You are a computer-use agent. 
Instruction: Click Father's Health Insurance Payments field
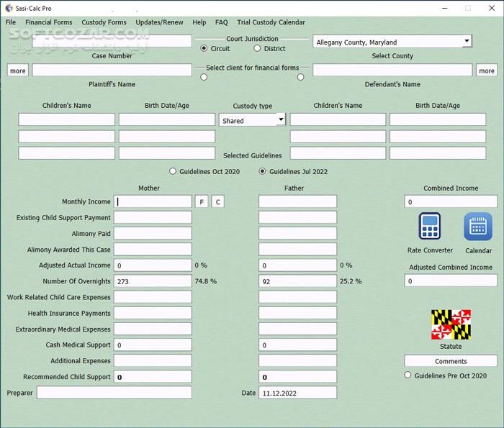(297, 313)
